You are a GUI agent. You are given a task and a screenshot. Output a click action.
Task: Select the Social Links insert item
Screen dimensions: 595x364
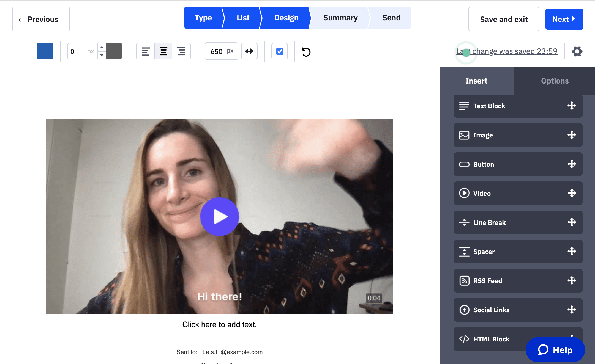click(x=518, y=310)
